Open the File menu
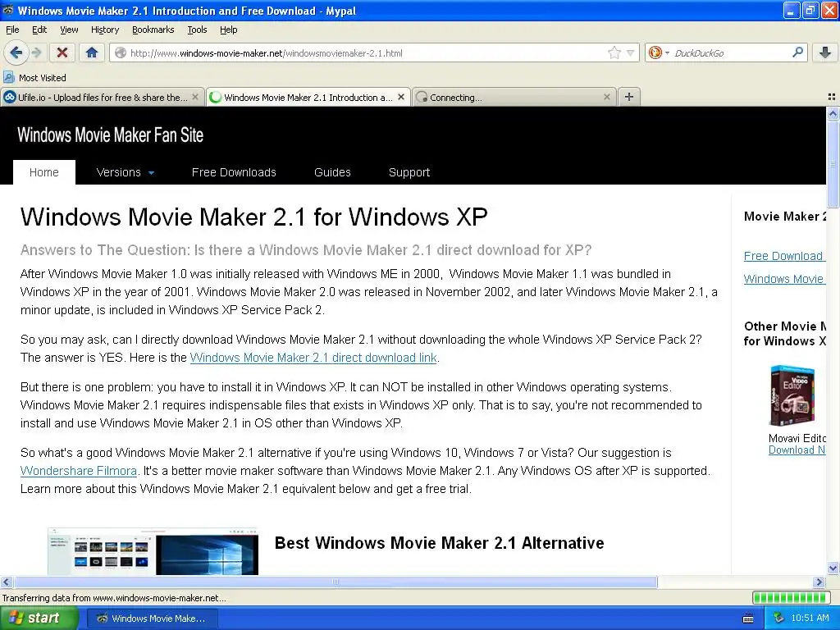 tap(12, 30)
